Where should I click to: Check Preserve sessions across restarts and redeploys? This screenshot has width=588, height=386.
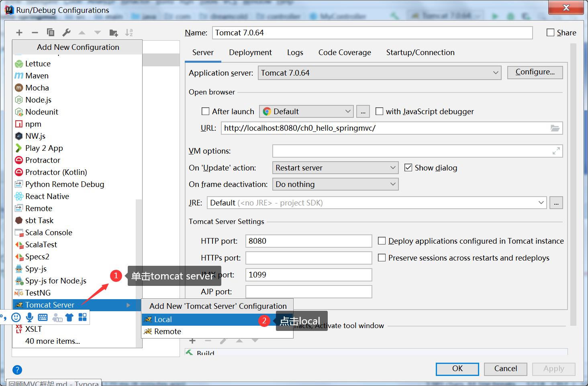click(x=382, y=258)
